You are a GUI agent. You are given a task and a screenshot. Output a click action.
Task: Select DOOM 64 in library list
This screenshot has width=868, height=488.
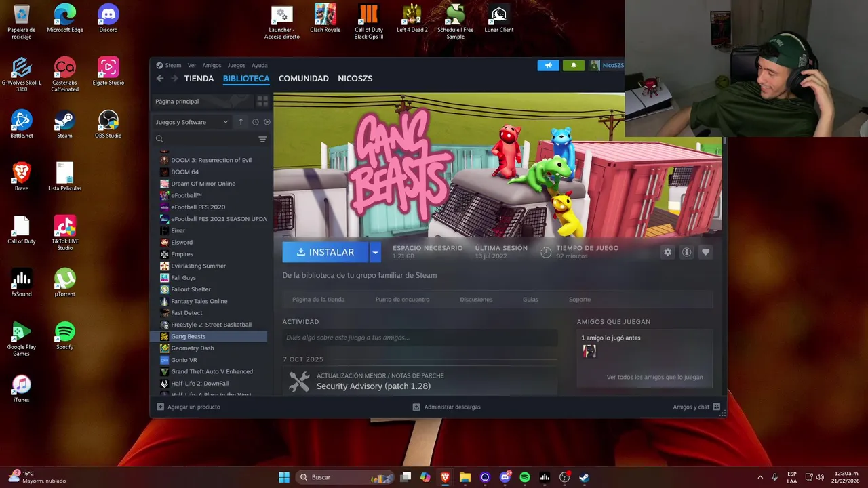click(209, 172)
